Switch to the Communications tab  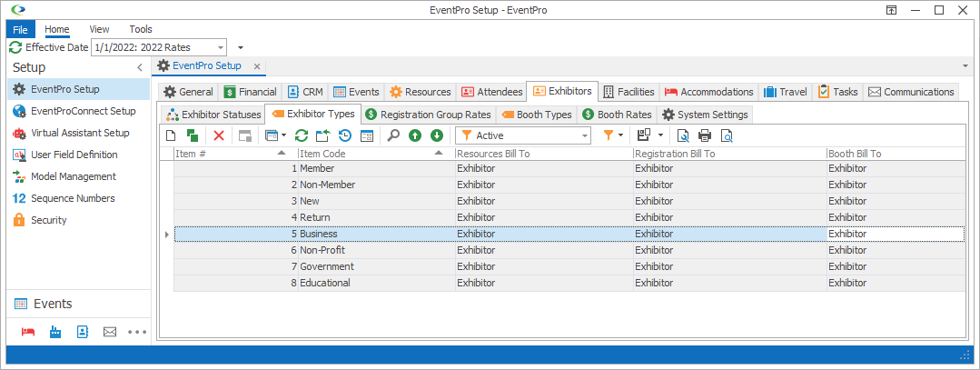[x=911, y=92]
